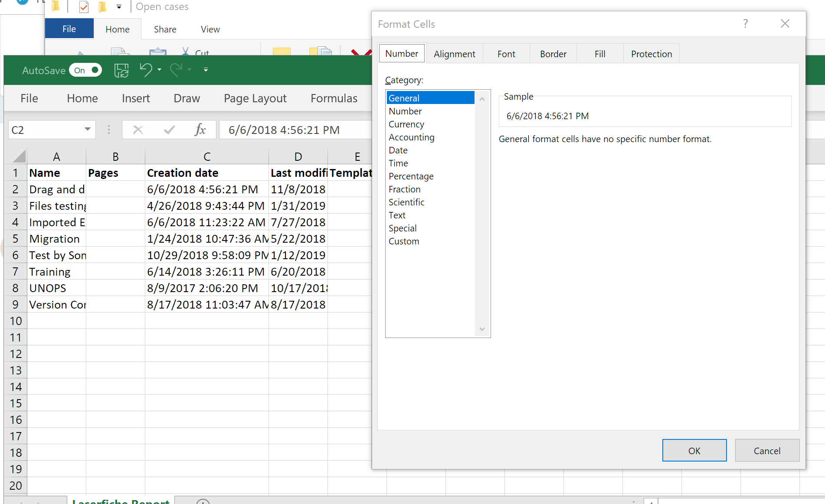Click the formula bar Enter checkmark icon
The width and height of the screenshot is (825, 504).
click(169, 130)
